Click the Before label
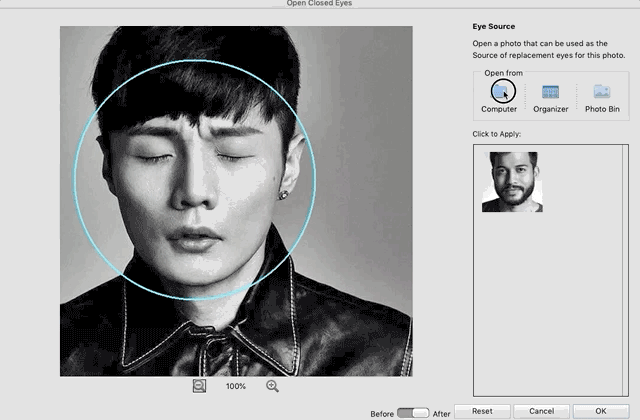This screenshot has height=420, width=640. [382, 414]
